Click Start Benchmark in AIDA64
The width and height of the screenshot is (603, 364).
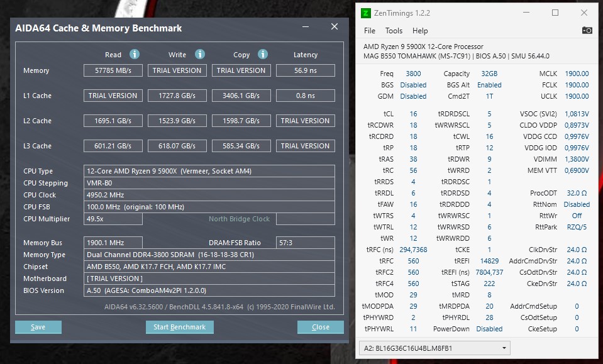coord(180,327)
